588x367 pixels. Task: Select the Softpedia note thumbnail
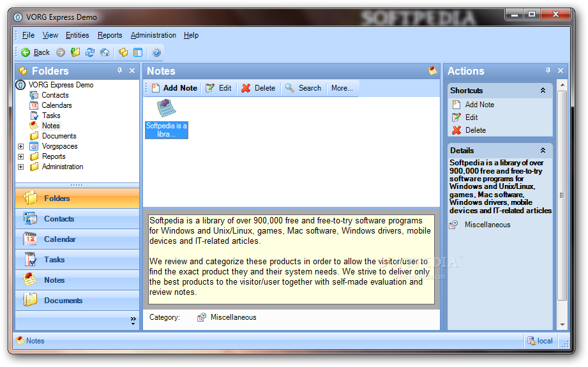coord(167,119)
